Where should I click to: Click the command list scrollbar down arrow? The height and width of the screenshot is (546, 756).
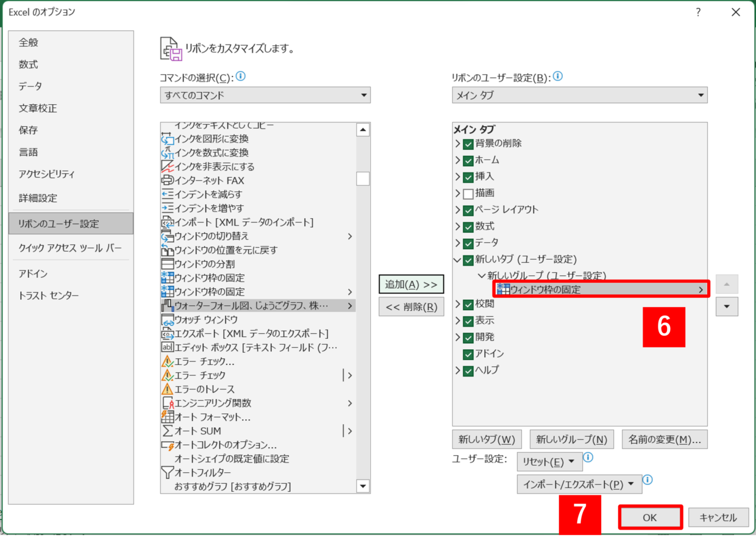click(363, 486)
